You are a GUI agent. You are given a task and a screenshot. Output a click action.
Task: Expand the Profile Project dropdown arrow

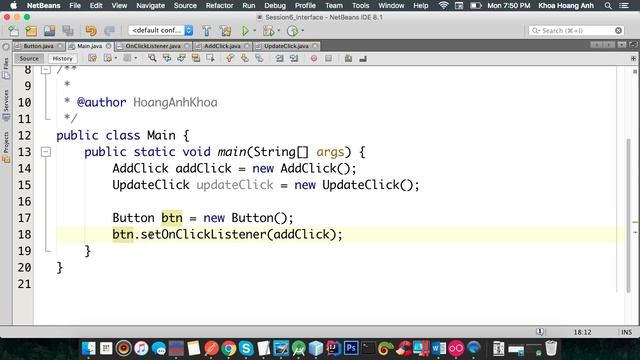(x=302, y=31)
